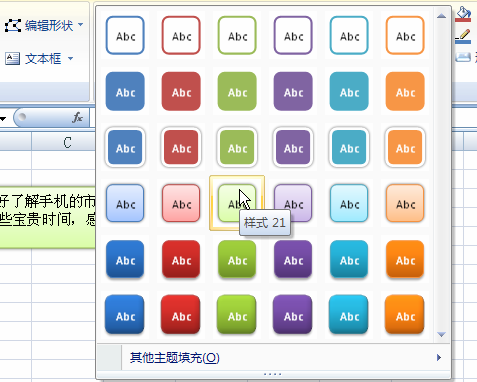Pick the purple outline style in first row
The image size is (477, 382).
(293, 35)
